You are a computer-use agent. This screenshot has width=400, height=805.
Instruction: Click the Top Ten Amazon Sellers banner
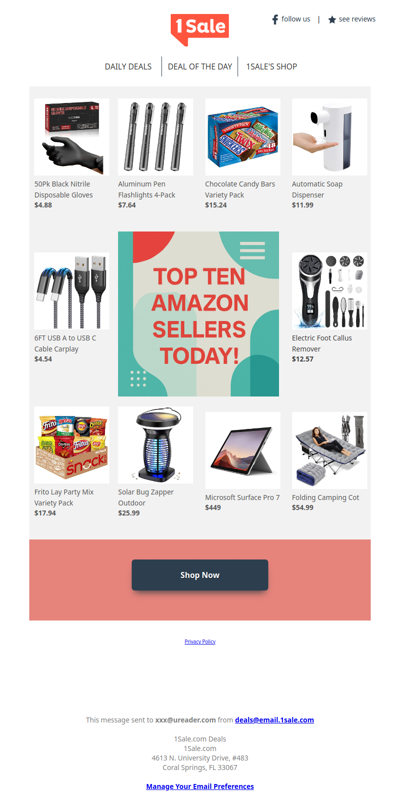(x=199, y=314)
